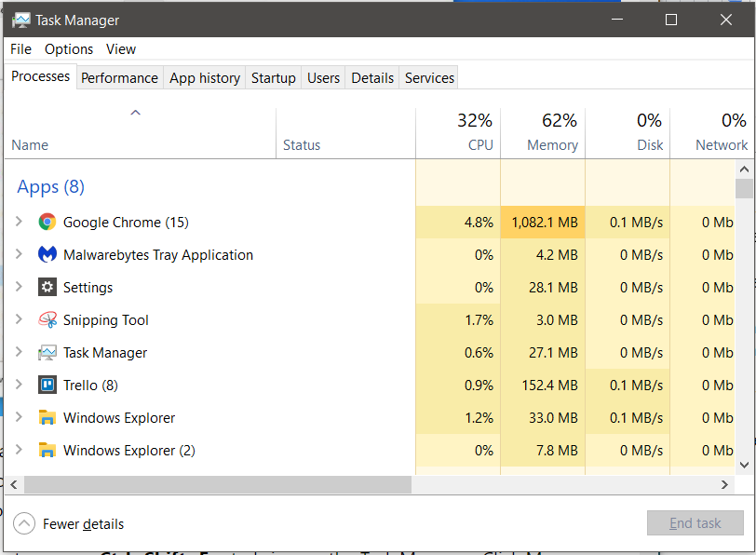
Task: Click Windows Explorer (2)'s 7.8 MB cell
Action: pyautogui.click(x=543, y=451)
